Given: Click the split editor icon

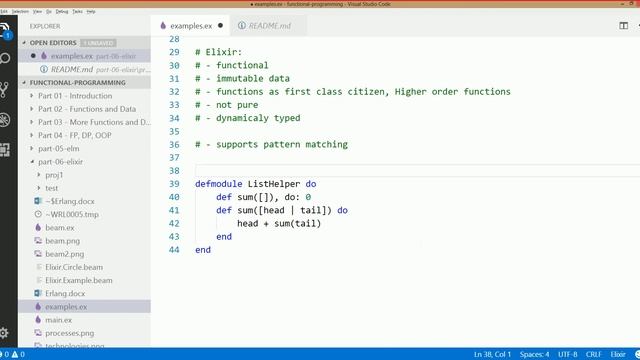Looking at the screenshot, I should 623,26.
